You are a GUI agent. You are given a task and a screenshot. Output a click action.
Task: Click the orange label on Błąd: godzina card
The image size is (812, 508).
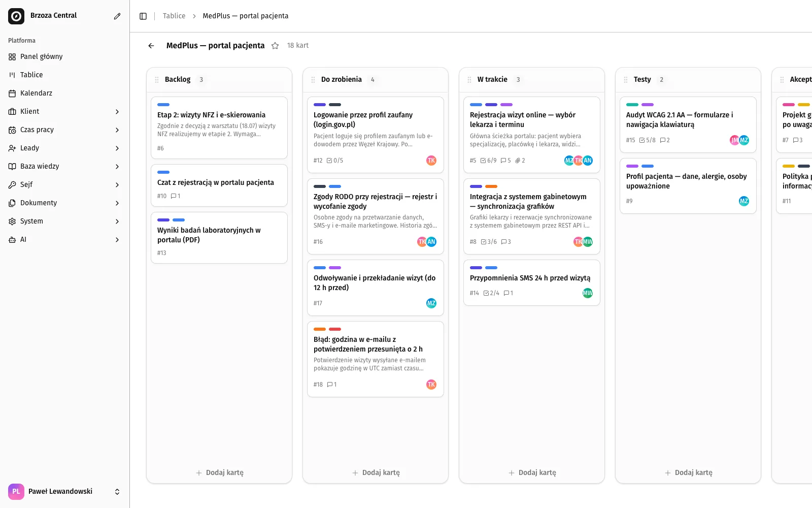click(320, 329)
